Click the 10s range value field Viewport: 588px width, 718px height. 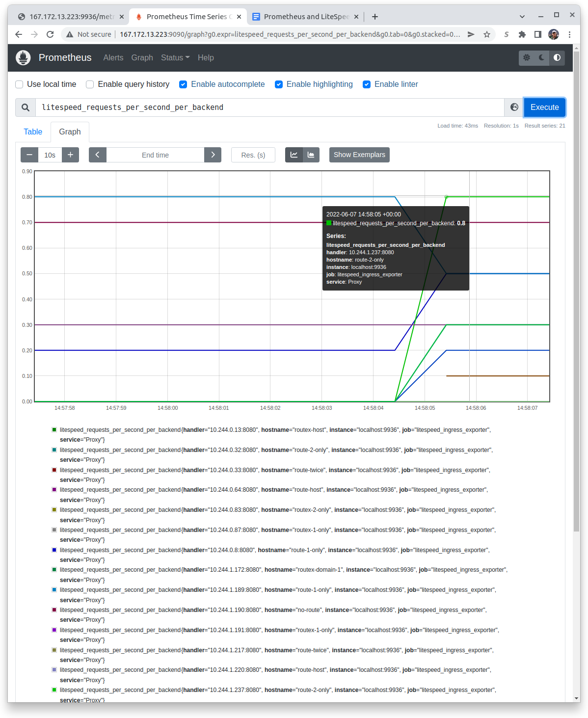point(50,155)
